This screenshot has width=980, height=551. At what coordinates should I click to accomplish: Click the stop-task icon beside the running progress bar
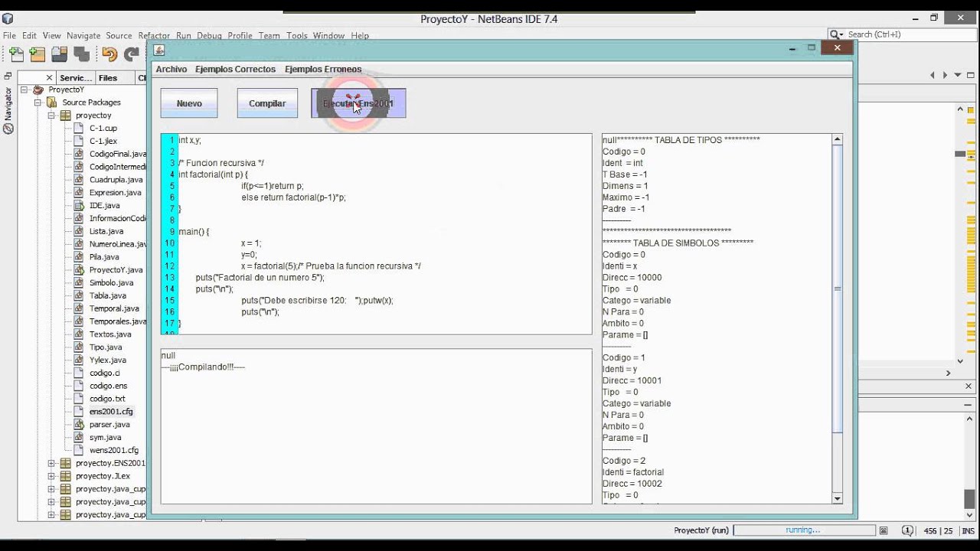[x=884, y=530]
